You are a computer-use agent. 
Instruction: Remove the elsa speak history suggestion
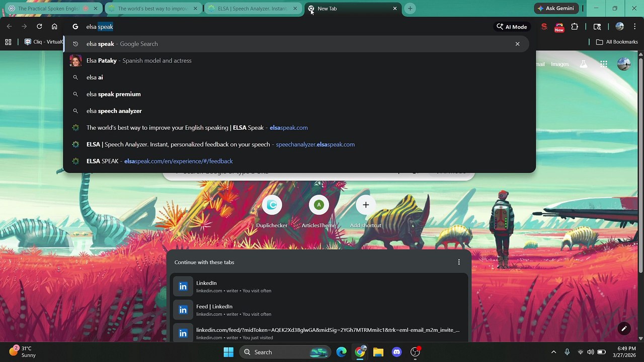517,44
